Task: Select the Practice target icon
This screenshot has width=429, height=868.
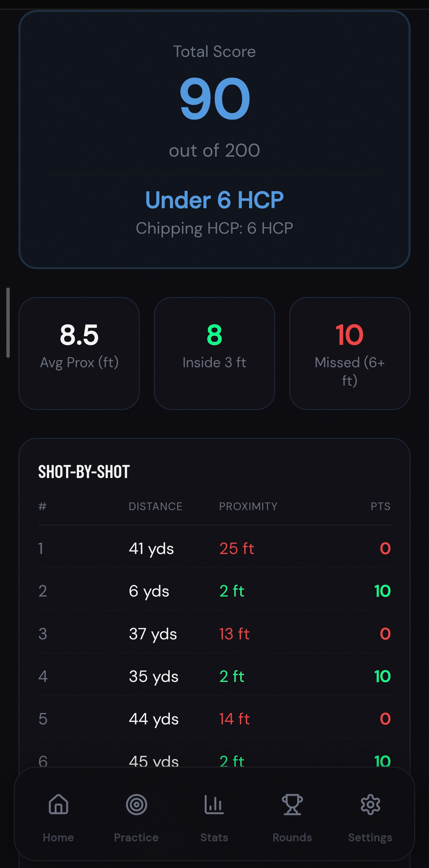Action: click(136, 805)
